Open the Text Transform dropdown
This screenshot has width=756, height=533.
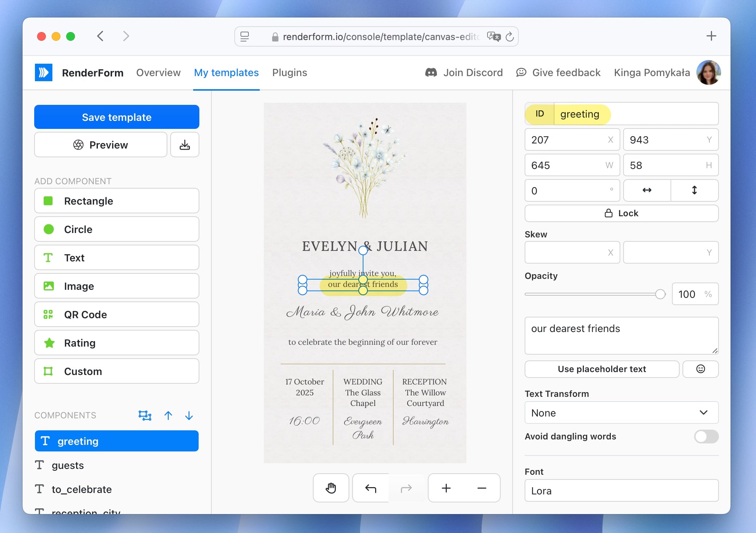[x=621, y=412]
